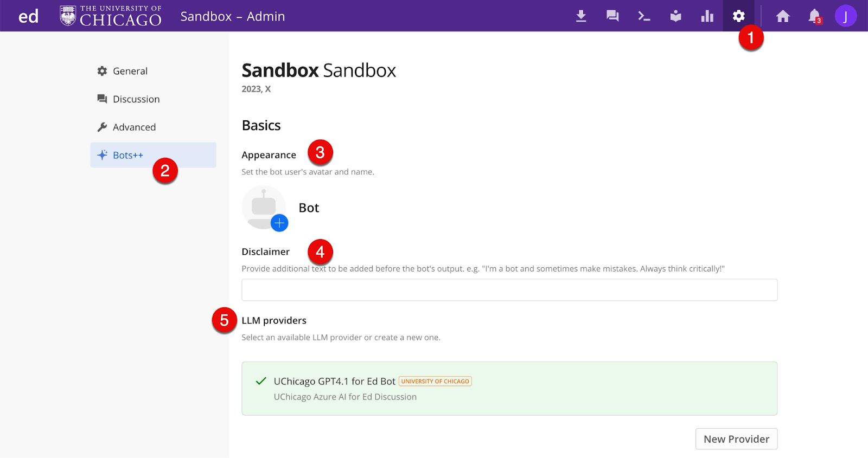Click the University of Chicago logo
This screenshot has height=458, width=868.
(x=111, y=16)
